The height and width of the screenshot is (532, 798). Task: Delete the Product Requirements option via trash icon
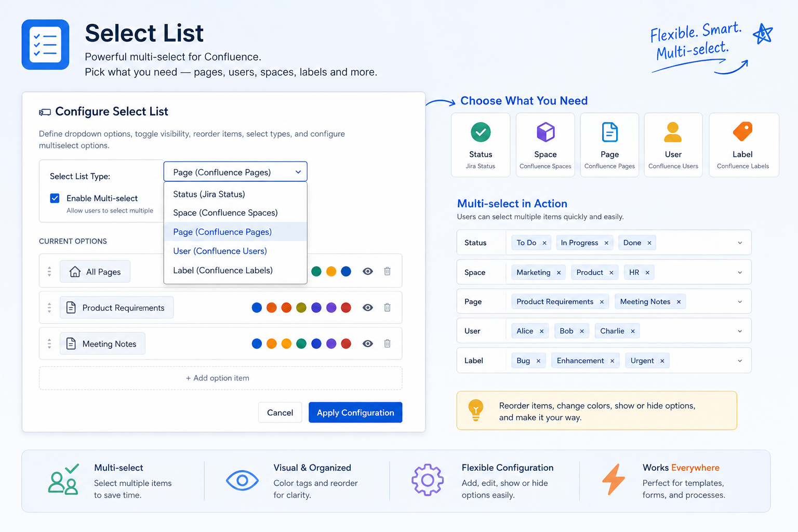(387, 308)
